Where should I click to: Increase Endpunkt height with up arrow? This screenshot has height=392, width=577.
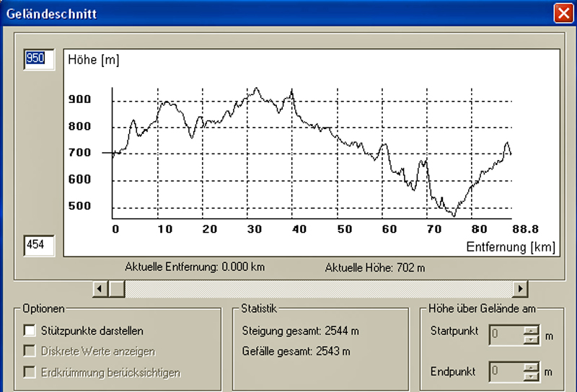tap(530, 368)
